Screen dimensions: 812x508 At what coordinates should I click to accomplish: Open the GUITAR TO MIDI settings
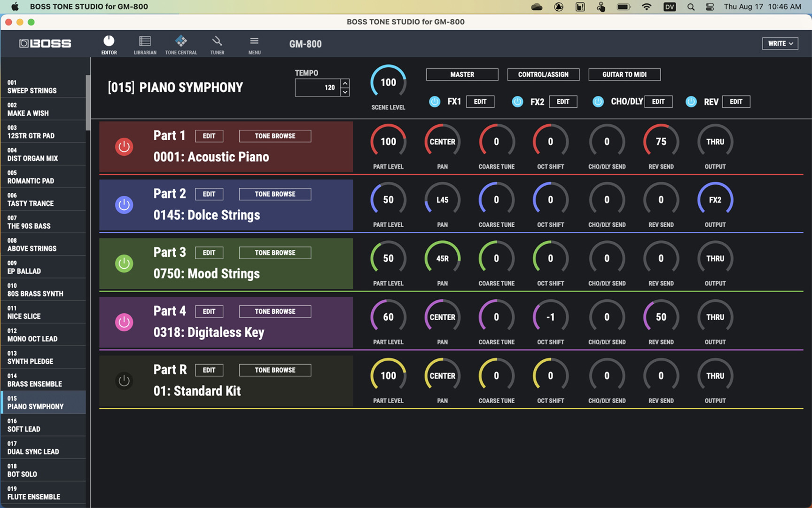pyautogui.click(x=624, y=74)
